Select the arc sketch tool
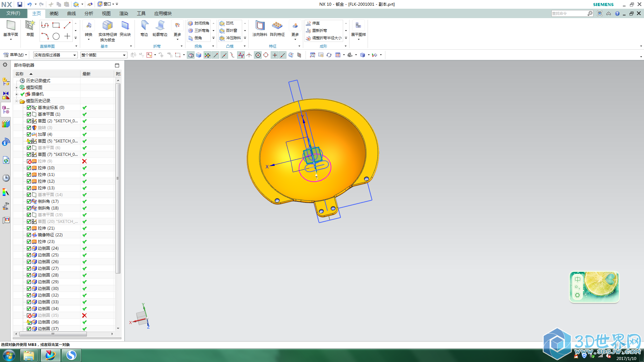Image resolution: width=644 pixels, height=362 pixels. tap(45, 36)
